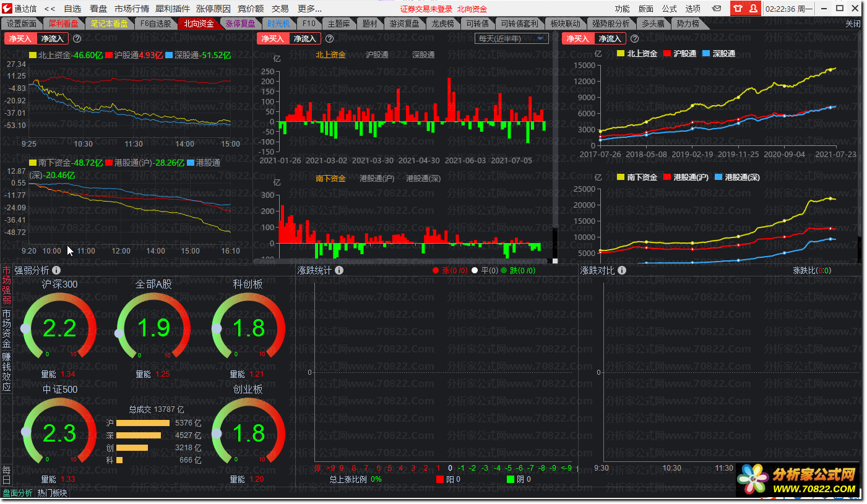Open the 版面 menu
The image size is (867, 504).
click(646, 9)
